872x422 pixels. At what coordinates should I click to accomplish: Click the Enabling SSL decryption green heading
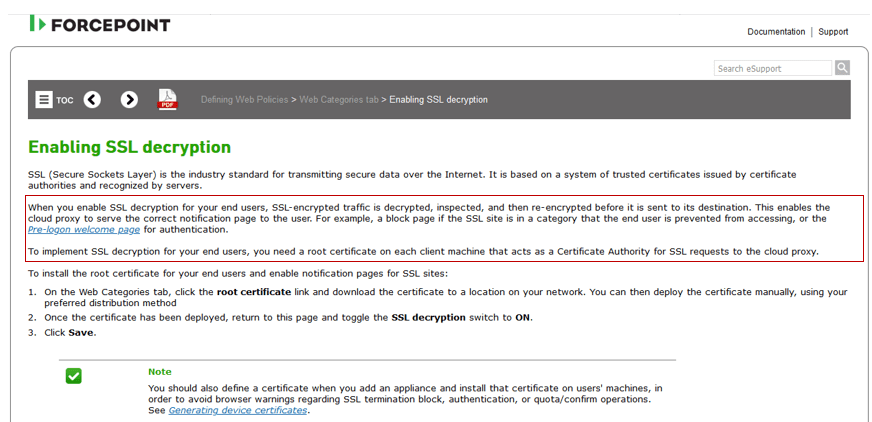[x=129, y=148]
